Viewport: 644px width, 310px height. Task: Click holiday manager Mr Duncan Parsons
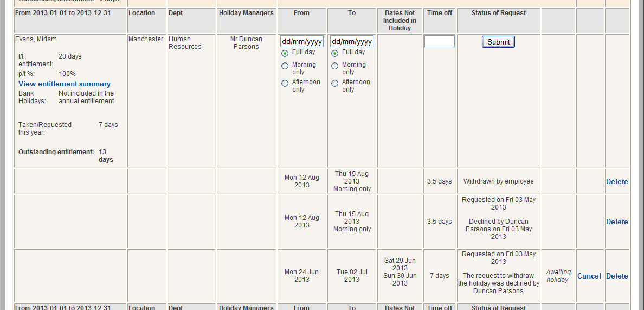pyautogui.click(x=246, y=43)
